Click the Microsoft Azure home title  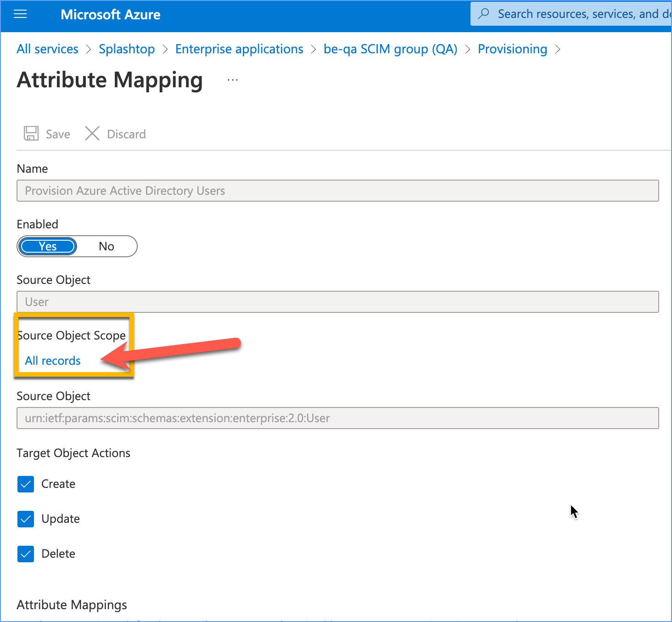[111, 15]
